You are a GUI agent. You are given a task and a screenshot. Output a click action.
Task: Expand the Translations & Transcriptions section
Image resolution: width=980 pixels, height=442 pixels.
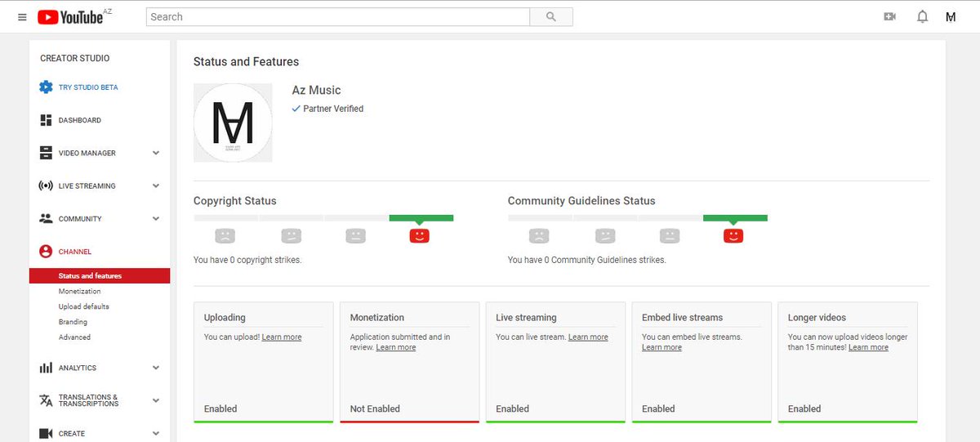coord(156,400)
